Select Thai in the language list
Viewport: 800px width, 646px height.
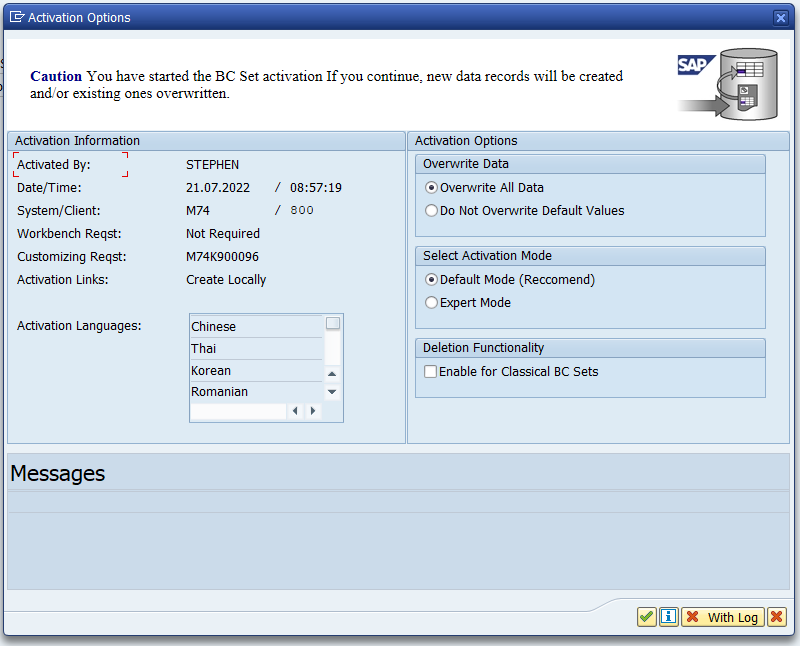pos(203,348)
